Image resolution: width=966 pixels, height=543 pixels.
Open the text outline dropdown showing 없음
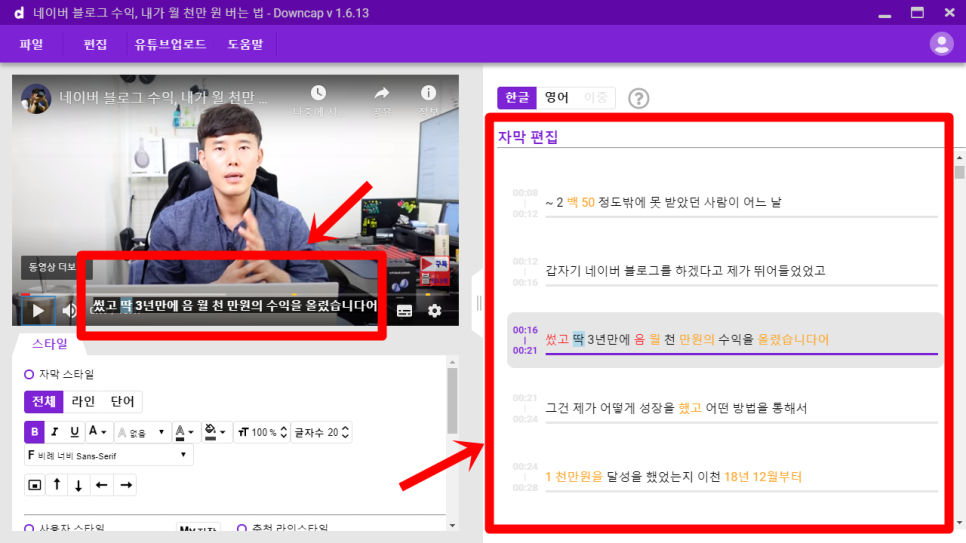pos(141,433)
